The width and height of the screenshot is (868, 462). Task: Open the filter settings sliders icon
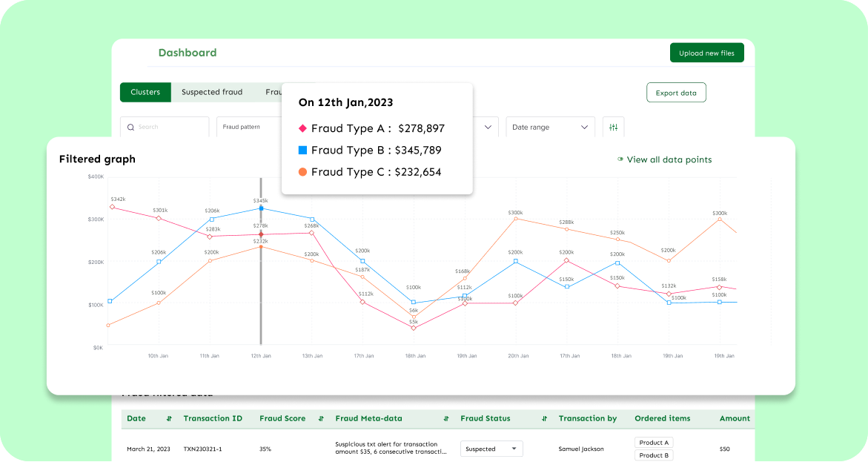613,128
